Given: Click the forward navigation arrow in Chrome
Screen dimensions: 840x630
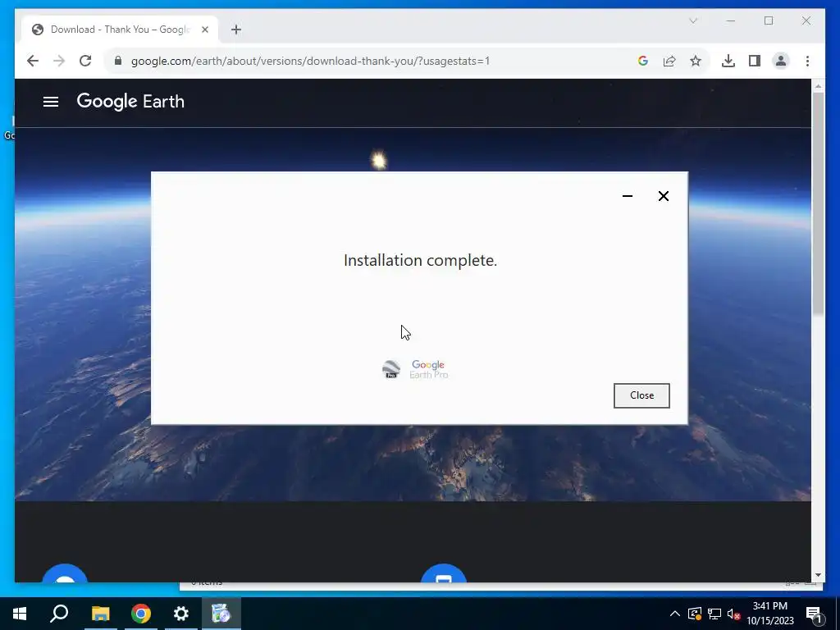Looking at the screenshot, I should [59, 61].
